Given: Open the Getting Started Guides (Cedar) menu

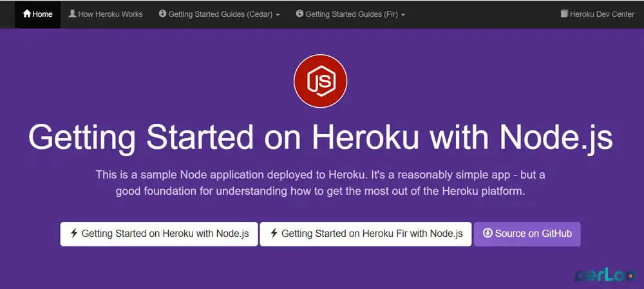Looking at the screenshot, I should 220,14.
